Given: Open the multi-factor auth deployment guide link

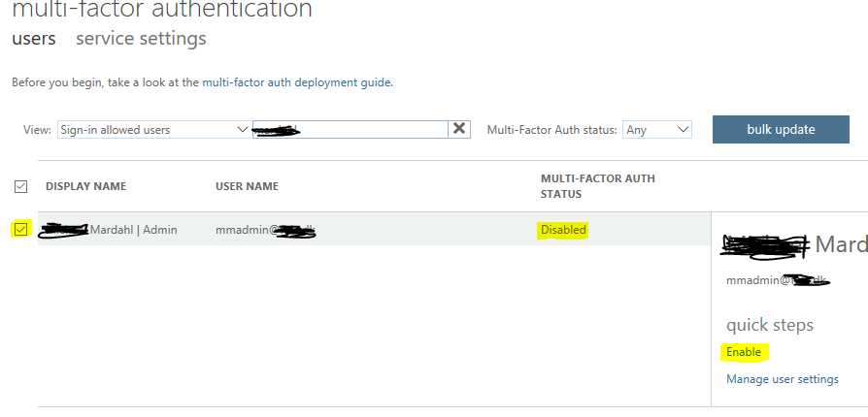Looking at the screenshot, I should coord(296,83).
